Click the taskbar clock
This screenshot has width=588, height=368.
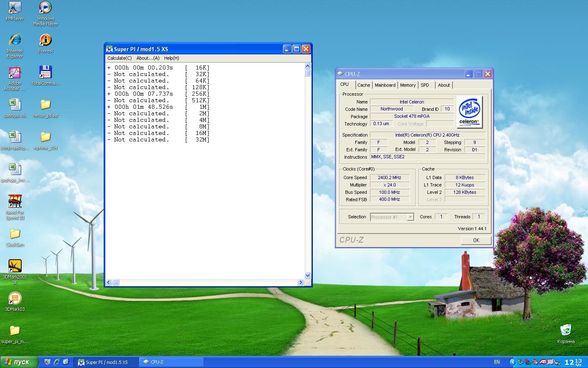click(x=573, y=362)
